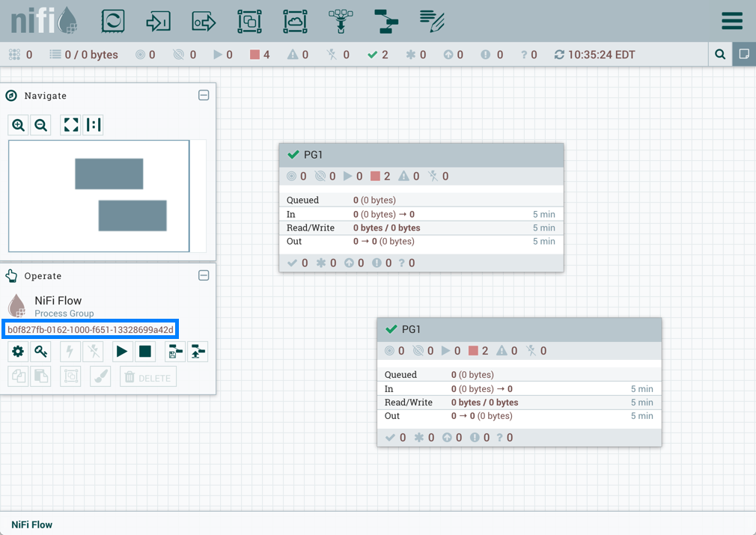Collapse the Operate panel
This screenshot has height=535, width=756.
coord(203,275)
